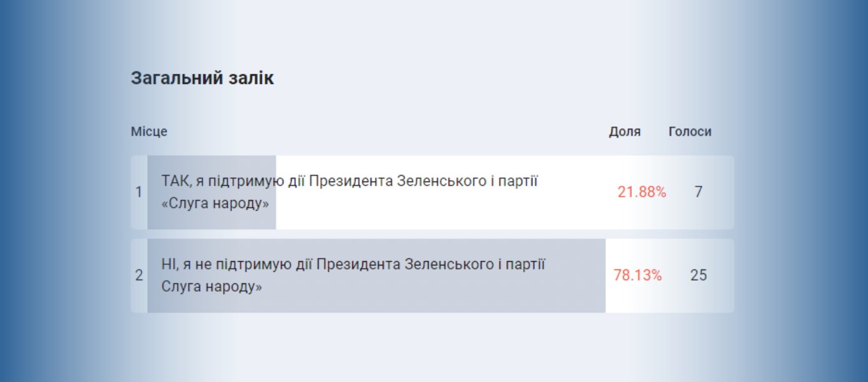The image size is (868, 382).
Task: Select the 'ТАК, я підтримую' result row
Action: 432,192
